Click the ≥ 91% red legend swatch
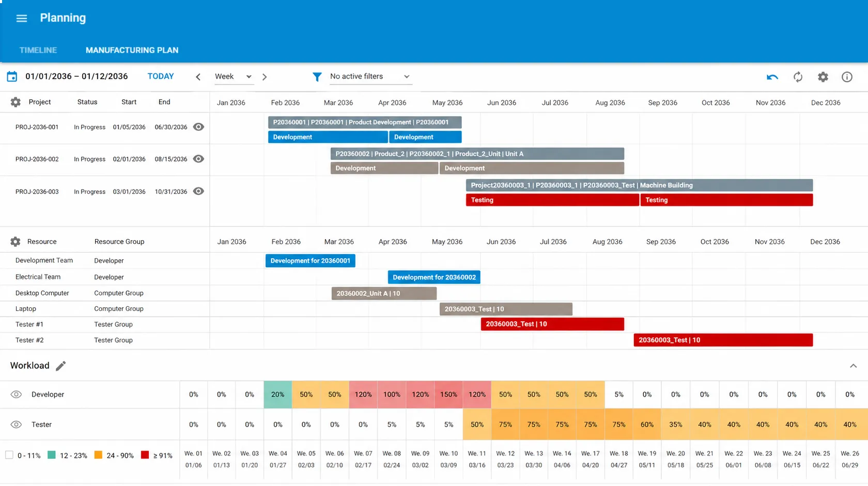Screen dimensions: 868x486 point(145,455)
